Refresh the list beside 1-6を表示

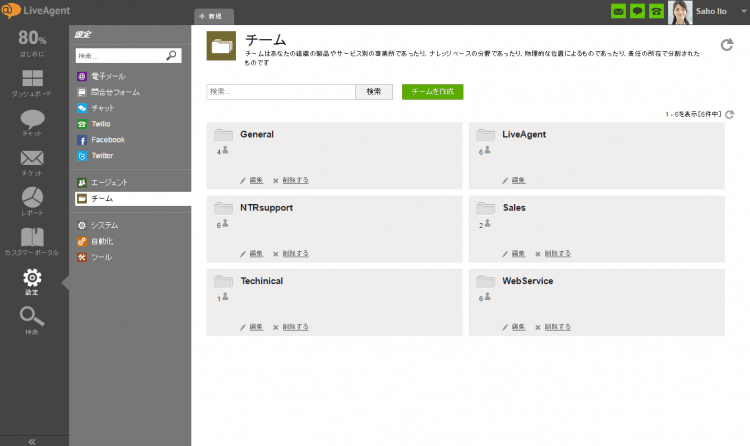point(729,114)
